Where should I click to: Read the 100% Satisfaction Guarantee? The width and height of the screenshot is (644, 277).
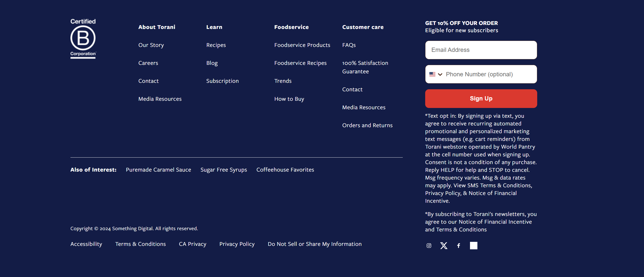tap(365, 67)
